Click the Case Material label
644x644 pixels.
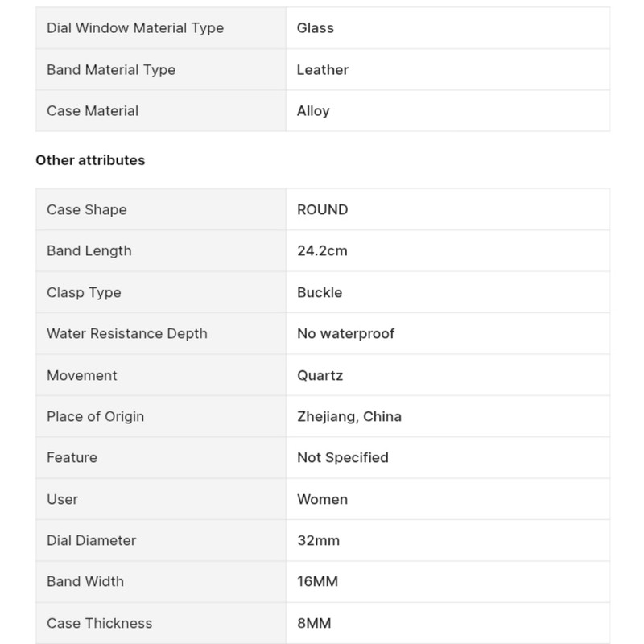[x=93, y=111]
